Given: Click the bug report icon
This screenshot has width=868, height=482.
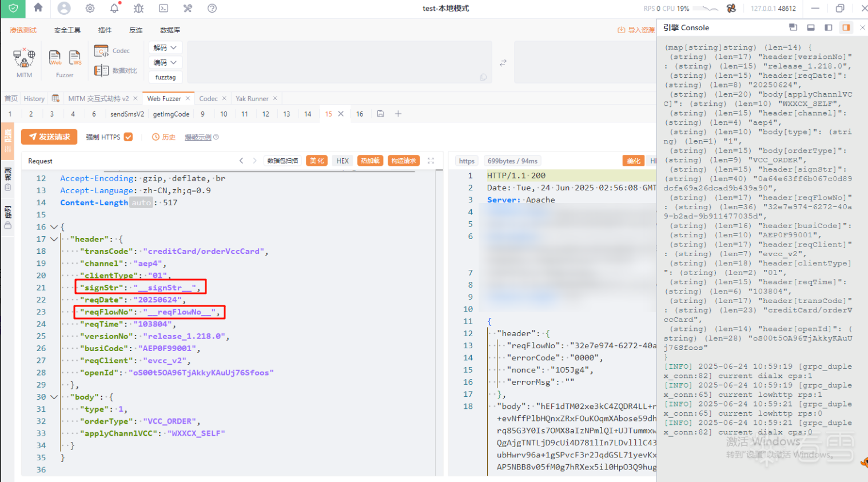Looking at the screenshot, I should coord(139,8).
